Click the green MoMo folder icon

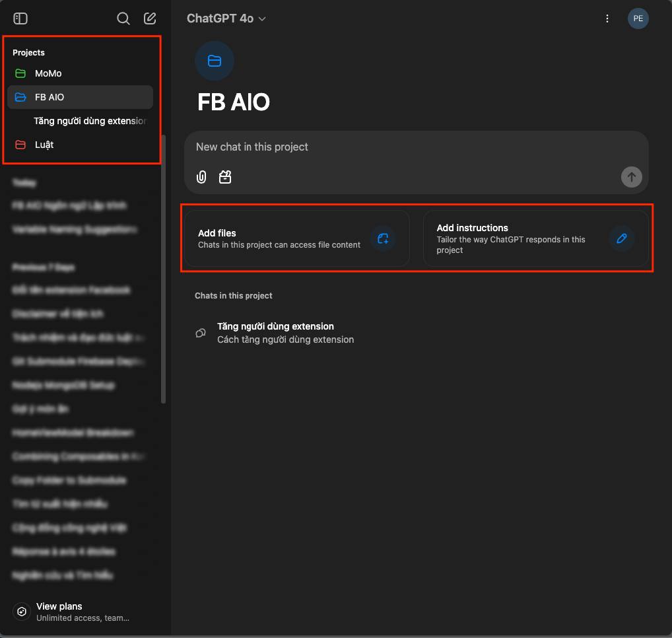point(20,73)
